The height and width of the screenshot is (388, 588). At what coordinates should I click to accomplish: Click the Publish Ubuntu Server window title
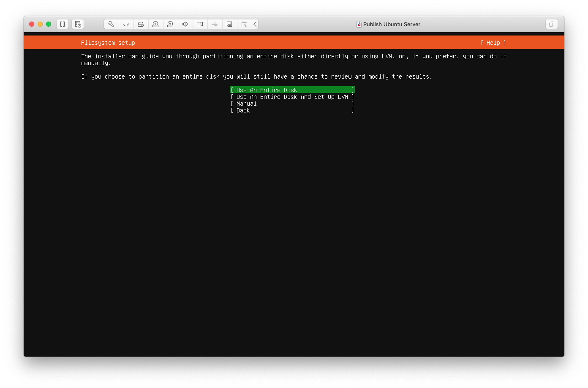[392, 24]
